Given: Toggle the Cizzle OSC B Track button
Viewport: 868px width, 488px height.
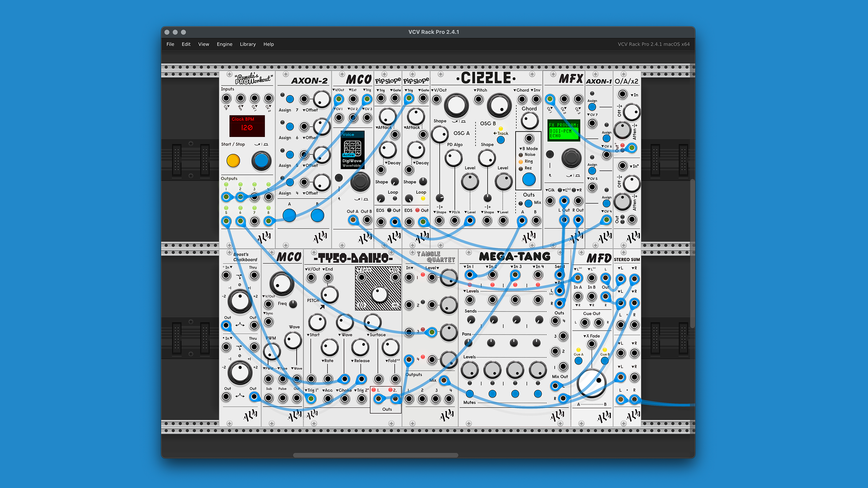Looking at the screenshot, I should click(500, 140).
